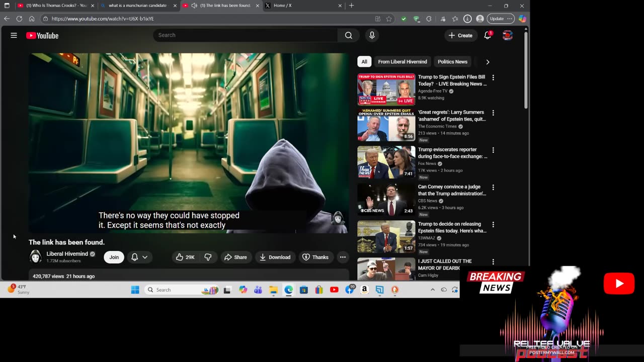
Task: Open a new browser tab
Action: point(351,6)
